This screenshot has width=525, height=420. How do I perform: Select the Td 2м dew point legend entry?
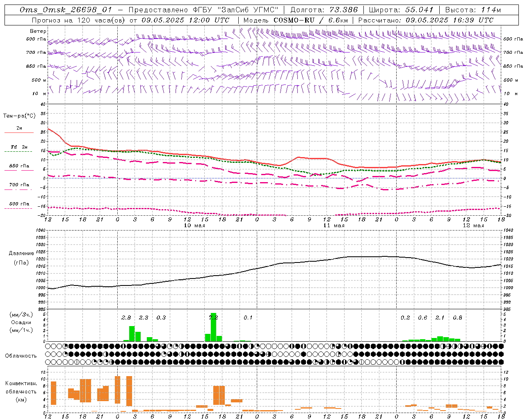19,147
